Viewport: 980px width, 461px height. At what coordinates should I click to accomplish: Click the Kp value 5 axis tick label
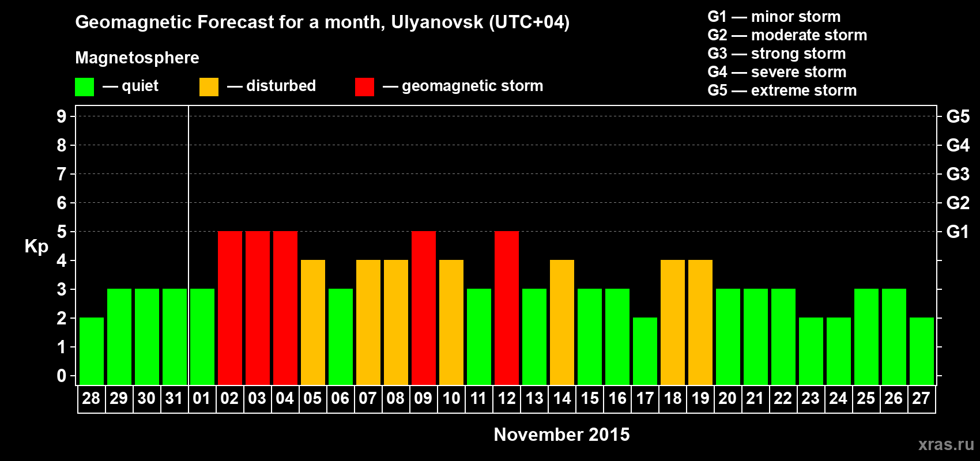coord(62,232)
